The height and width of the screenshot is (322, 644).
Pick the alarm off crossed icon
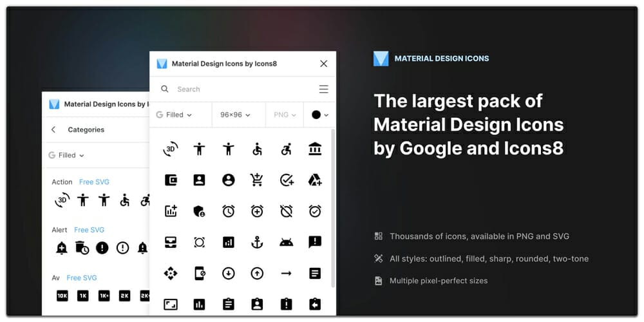287,211
